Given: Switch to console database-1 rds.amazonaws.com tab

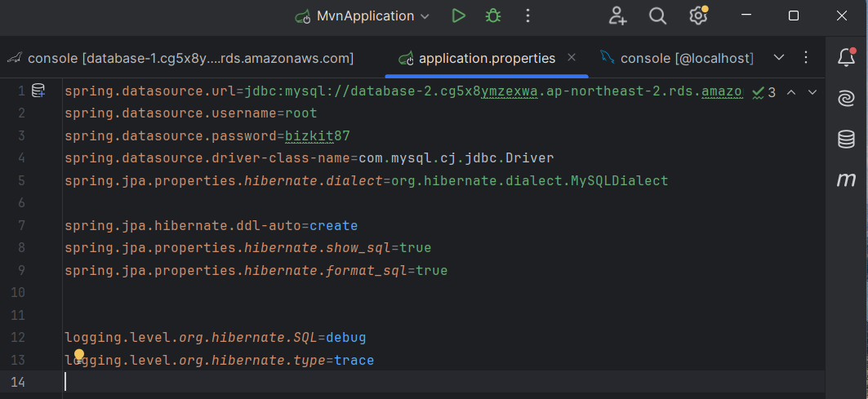Looking at the screenshot, I should tap(180, 58).
